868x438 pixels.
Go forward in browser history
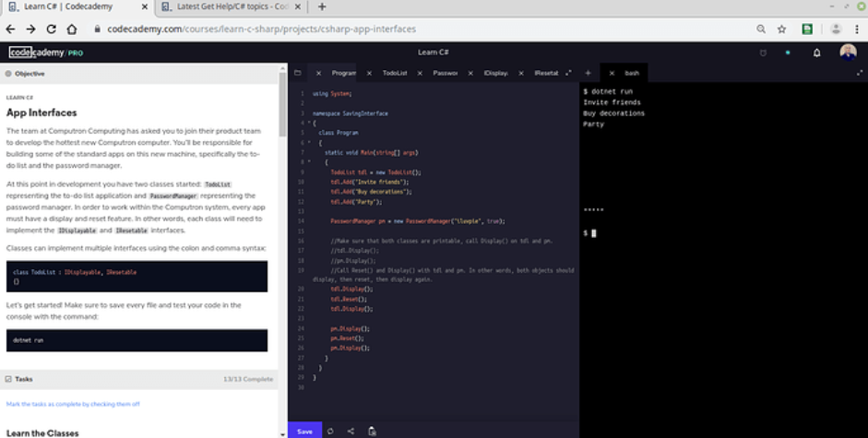(x=30, y=29)
